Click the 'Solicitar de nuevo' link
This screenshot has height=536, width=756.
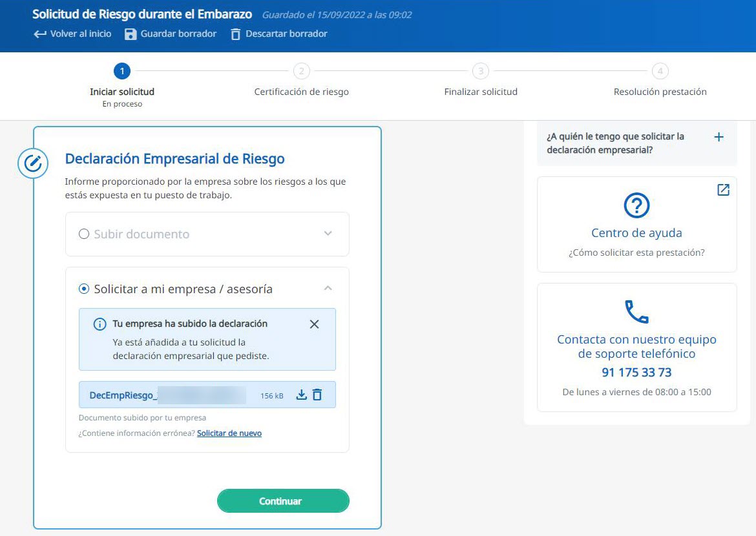point(229,433)
